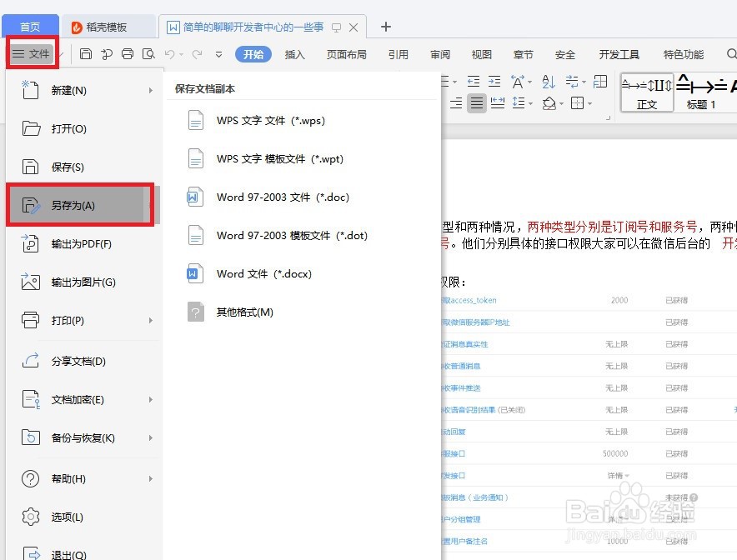The width and height of the screenshot is (737, 560).
Task: Open the 引用 ribbon tab
Action: click(399, 54)
